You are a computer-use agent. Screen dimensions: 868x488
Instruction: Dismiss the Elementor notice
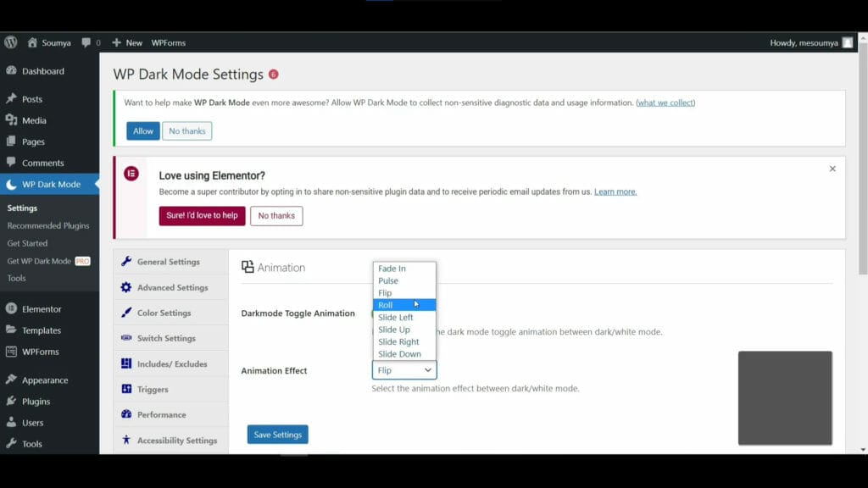pyautogui.click(x=832, y=169)
